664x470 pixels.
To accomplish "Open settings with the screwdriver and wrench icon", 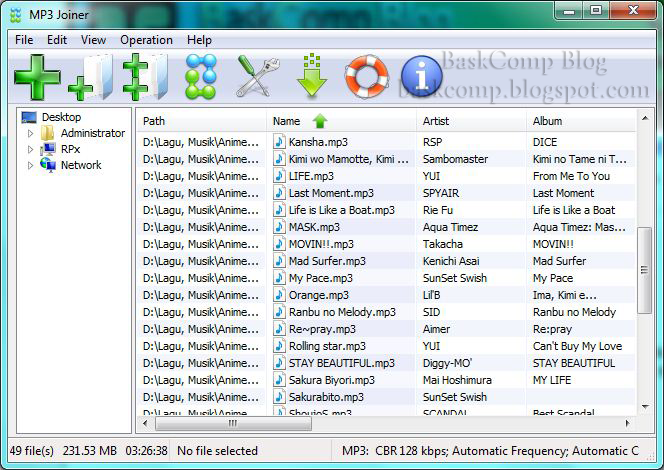I will pos(258,77).
